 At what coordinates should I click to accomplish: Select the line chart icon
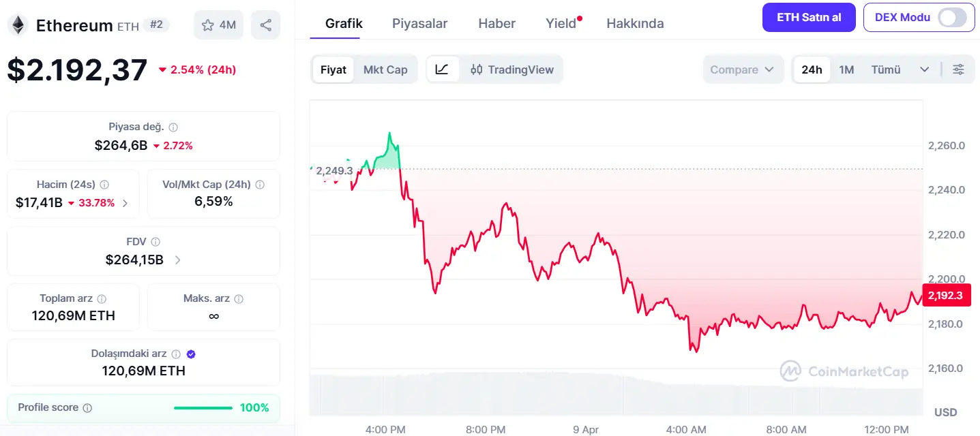(442, 69)
